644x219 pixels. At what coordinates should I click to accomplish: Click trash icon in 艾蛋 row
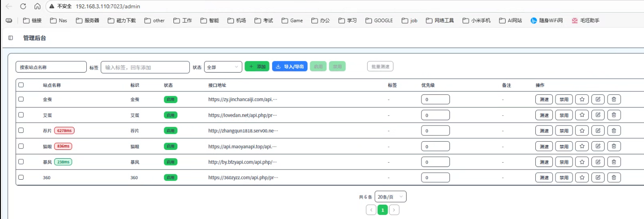pos(614,115)
